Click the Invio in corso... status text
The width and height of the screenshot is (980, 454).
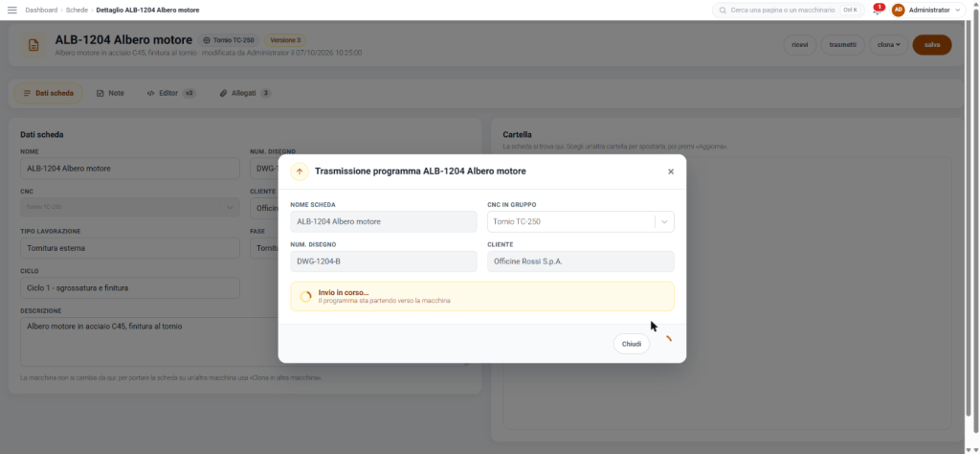coord(344,292)
